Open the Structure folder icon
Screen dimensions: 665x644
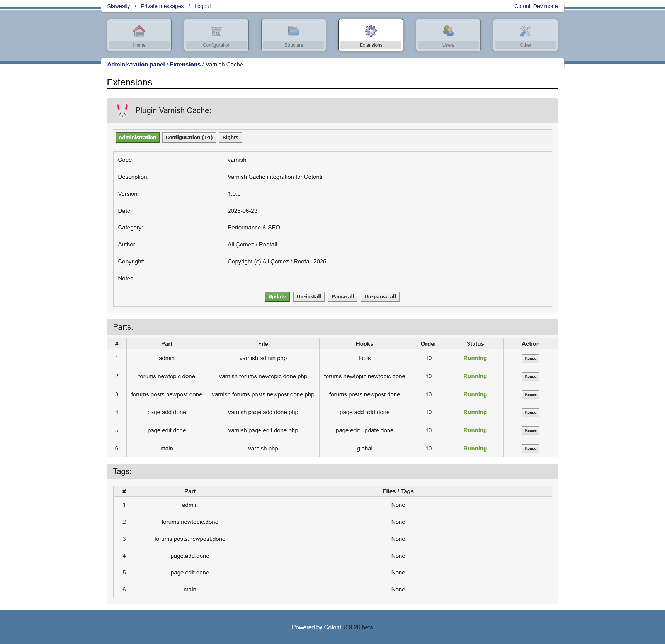point(294,31)
